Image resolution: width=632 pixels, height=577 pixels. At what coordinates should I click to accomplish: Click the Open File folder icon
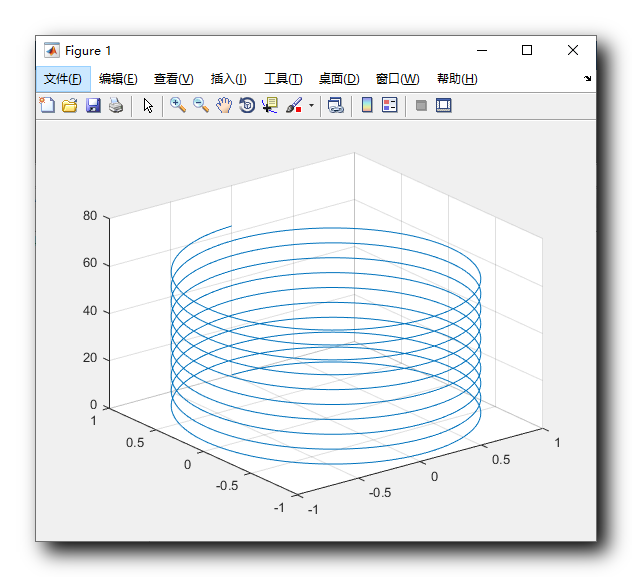click(70, 106)
